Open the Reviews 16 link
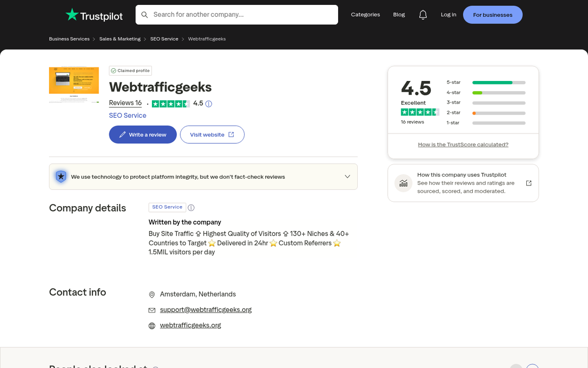The width and height of the screenshot is (588, 368). tap(125, 103)
